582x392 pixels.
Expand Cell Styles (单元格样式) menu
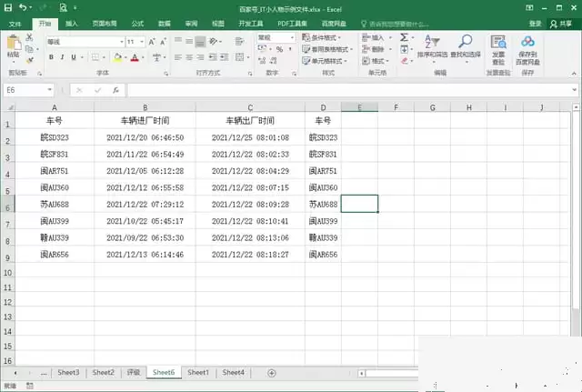point(326,61)
